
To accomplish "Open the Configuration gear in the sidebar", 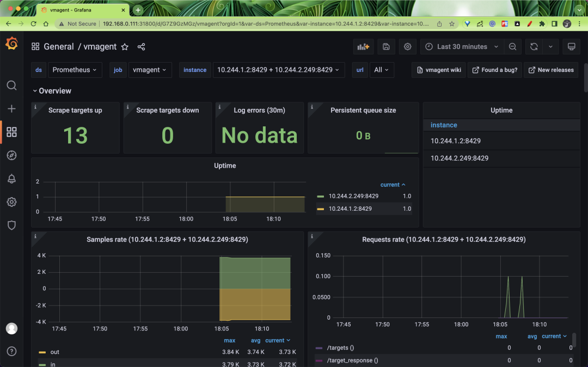I will [11, 202].
